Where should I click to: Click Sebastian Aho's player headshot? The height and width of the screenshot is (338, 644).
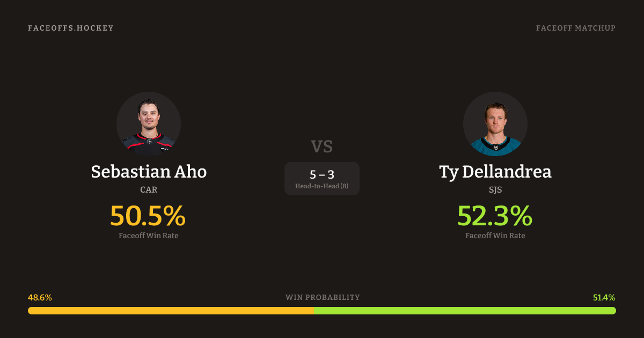(x=149, y=124)
